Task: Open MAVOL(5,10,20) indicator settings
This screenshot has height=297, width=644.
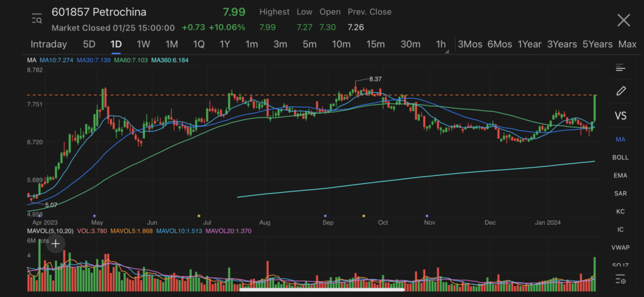Action: 50,231
